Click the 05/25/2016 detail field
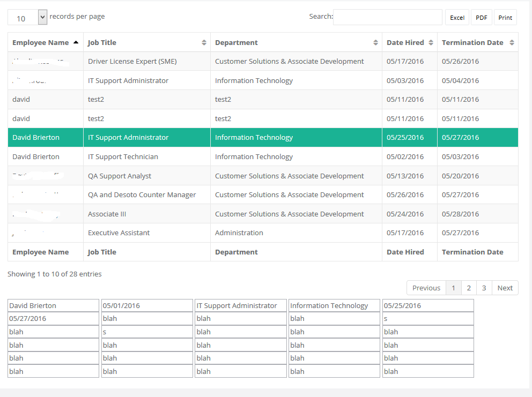The image size is (532, 397). click(428, 305)
